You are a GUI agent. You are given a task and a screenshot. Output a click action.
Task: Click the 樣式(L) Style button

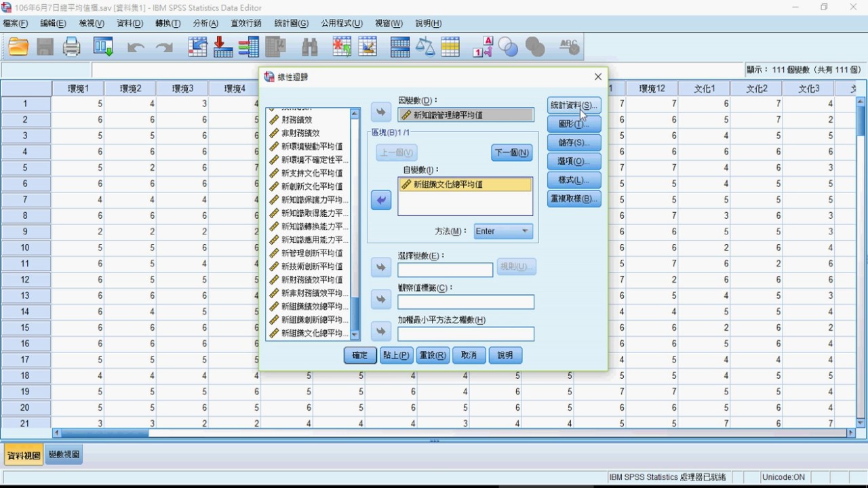[574, 180]
